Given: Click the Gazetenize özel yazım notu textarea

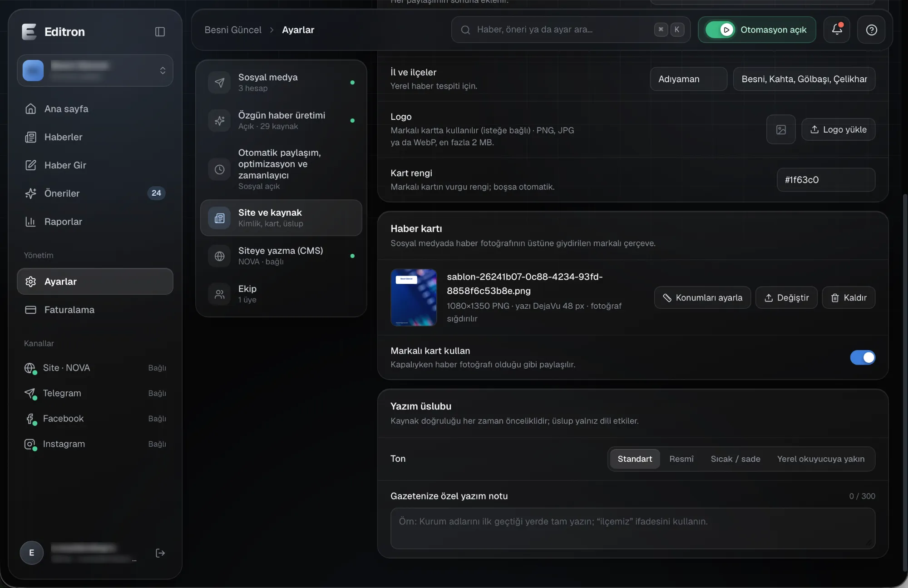Looking at the screenshot, I should click(632, 528).
